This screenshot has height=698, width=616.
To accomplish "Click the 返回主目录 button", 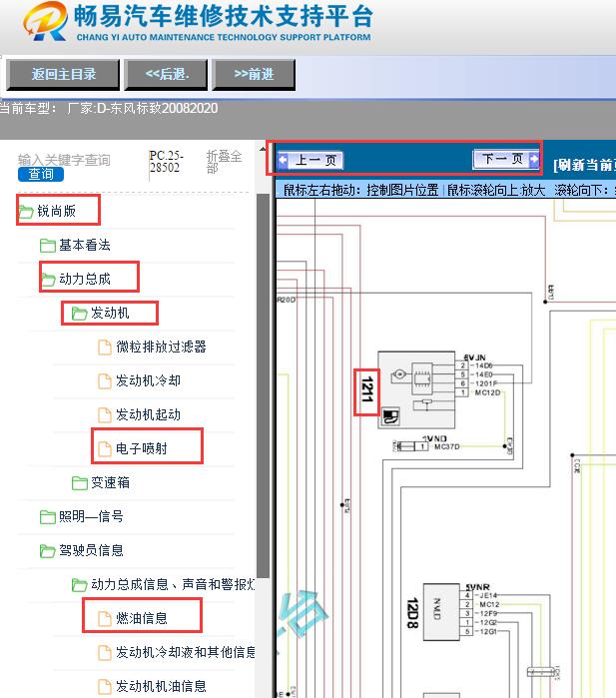I will [x=63, y=74].
